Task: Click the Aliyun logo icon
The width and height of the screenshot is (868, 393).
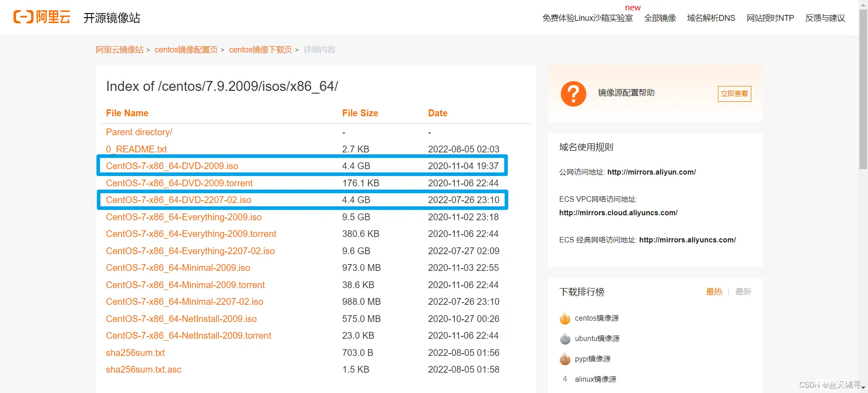Action: (42, 17)
